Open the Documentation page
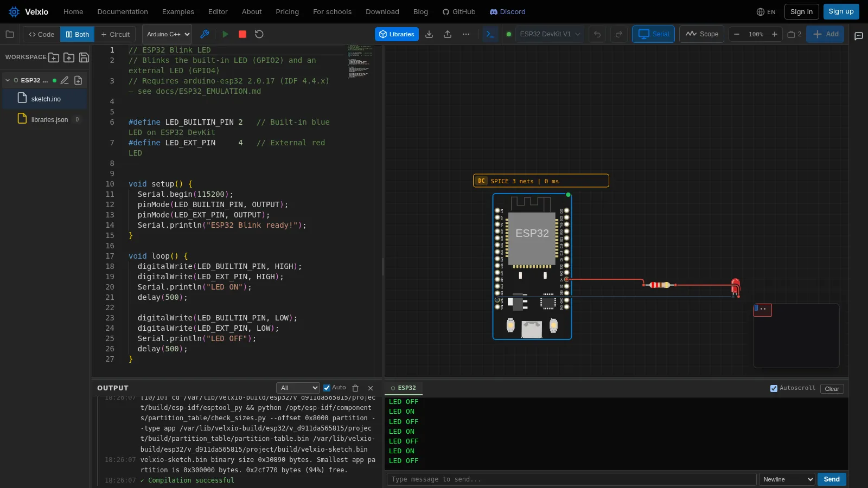 [123, 11]
